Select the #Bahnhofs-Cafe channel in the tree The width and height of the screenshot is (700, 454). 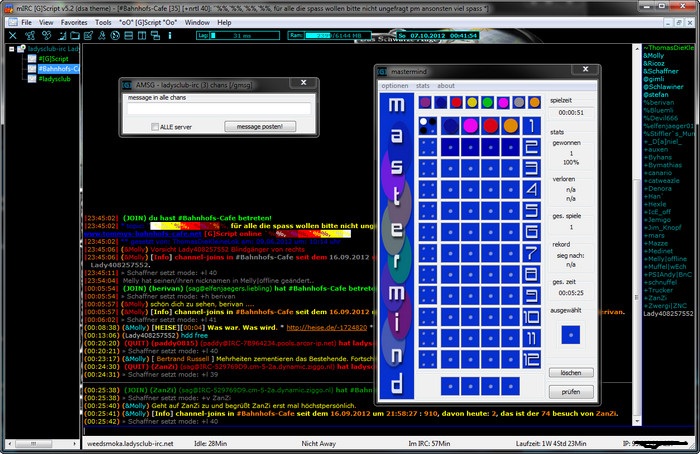click(58, 69)
